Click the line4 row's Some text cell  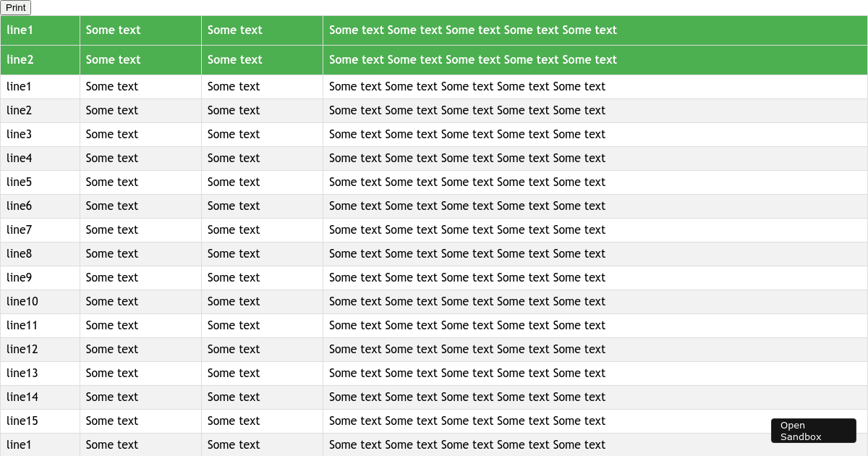point(112,158)
